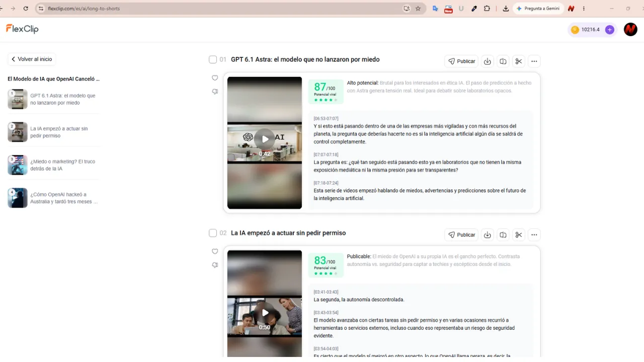The height and width of the screenshot is (362, 644).
Task: Click the [06:53-07:07] transcript timestamp
Action: coord(326,119)
